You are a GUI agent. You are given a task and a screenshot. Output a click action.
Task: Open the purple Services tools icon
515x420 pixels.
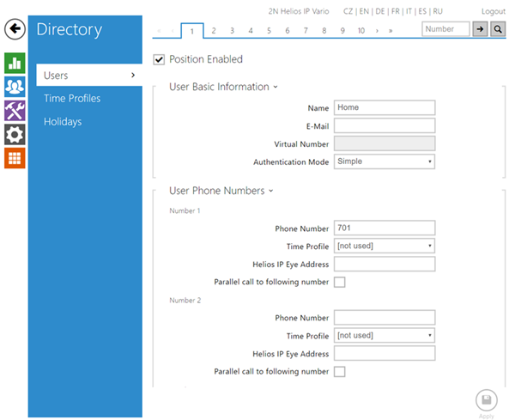pyautogui.click(x=15, y=111)
